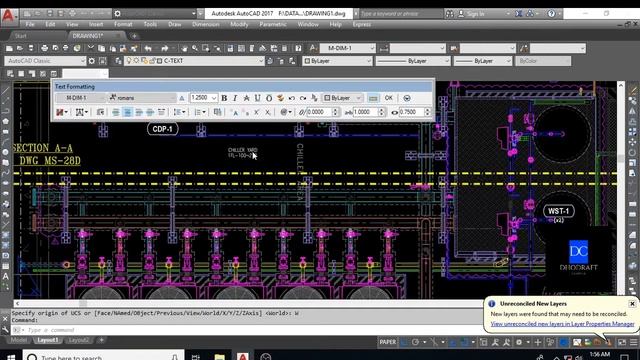Click the Zoom Realtime magnifier icon
Screen dimensions: 640x360
(195, 48)
